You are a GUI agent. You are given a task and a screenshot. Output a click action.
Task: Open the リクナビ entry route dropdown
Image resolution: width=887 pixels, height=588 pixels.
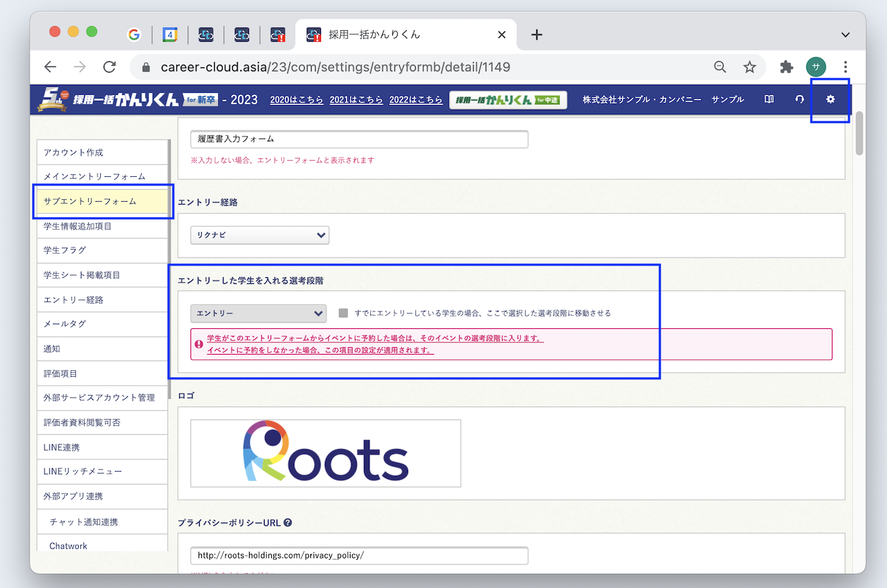(260, 235)
